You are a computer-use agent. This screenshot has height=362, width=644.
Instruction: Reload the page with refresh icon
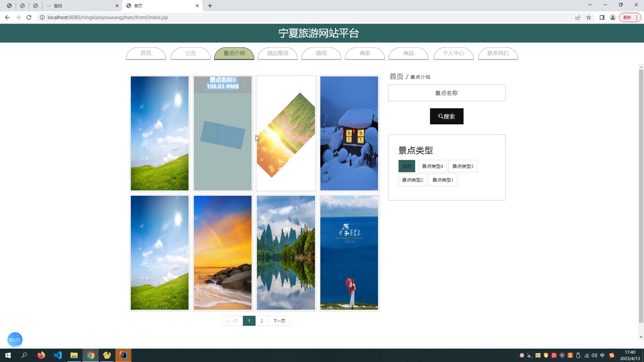[x=29, y=17]
